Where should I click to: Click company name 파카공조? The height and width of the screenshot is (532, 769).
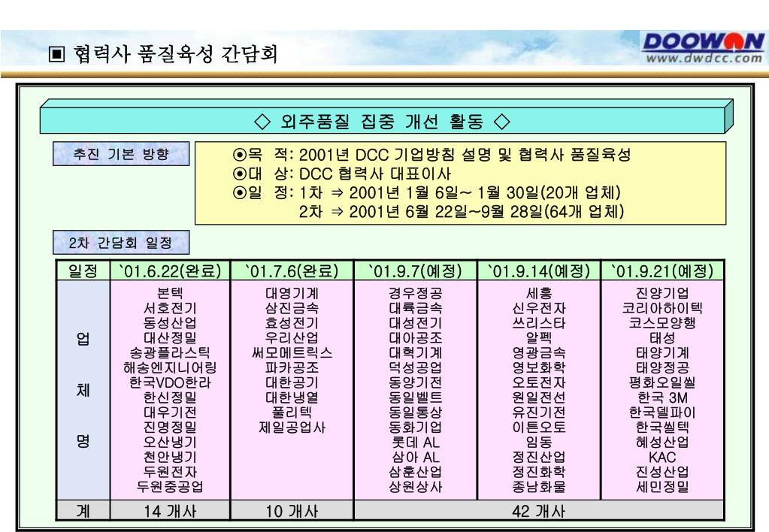point(292,367)
